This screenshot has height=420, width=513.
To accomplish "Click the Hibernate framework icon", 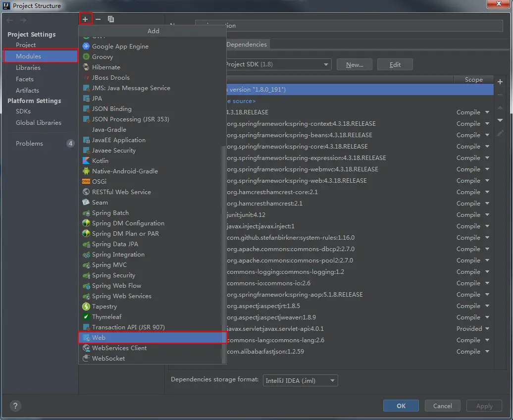I will coord(86,67).
